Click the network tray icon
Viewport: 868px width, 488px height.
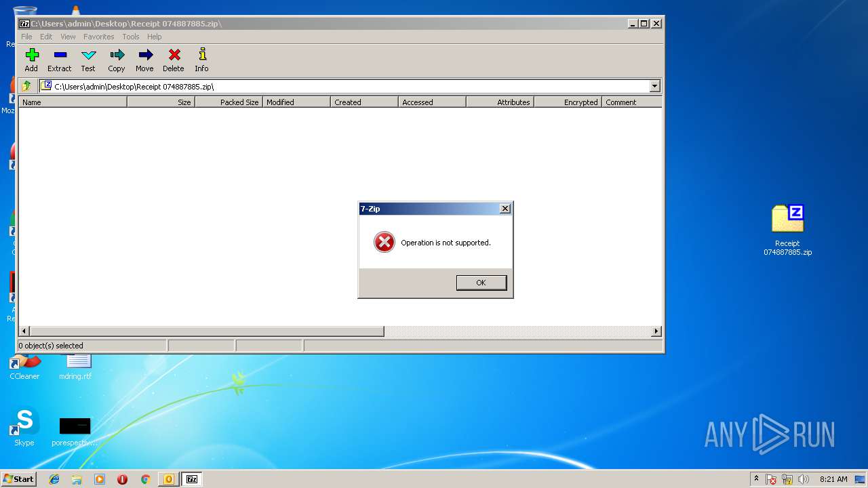[x=787, y=479]
